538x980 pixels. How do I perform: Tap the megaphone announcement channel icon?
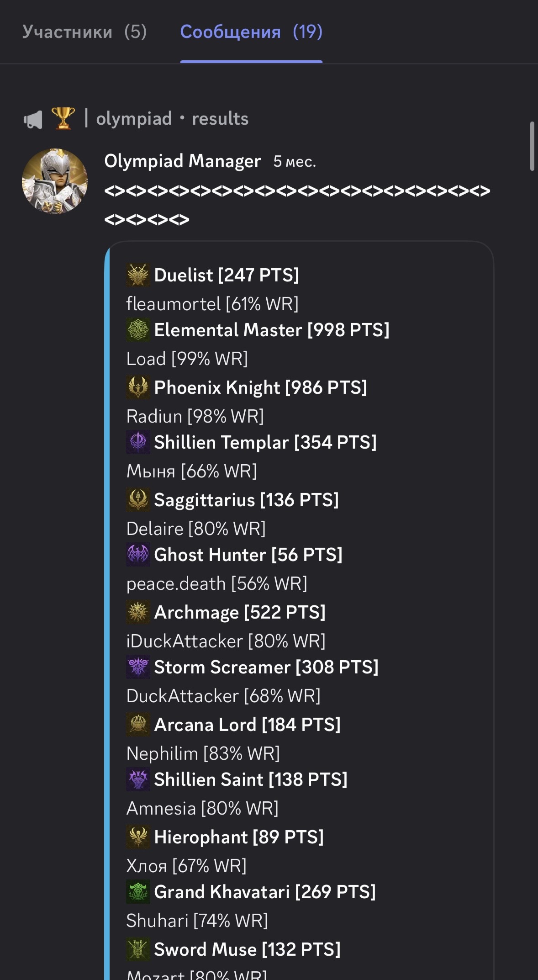click(33, 119)
